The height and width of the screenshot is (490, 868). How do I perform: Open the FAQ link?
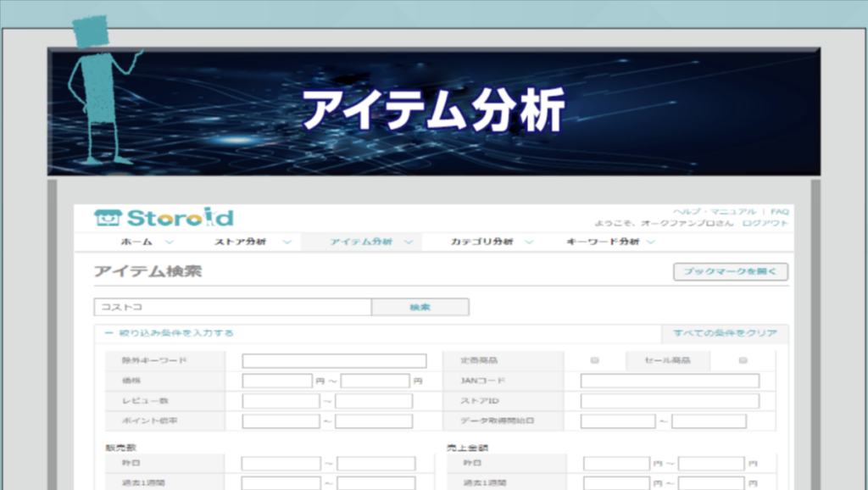pos(780,211)
